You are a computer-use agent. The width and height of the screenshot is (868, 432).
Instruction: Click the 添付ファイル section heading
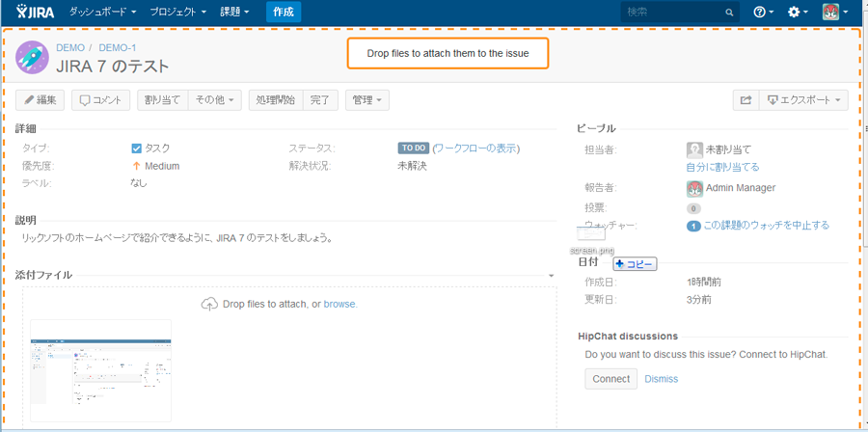(x=43, y=275)
